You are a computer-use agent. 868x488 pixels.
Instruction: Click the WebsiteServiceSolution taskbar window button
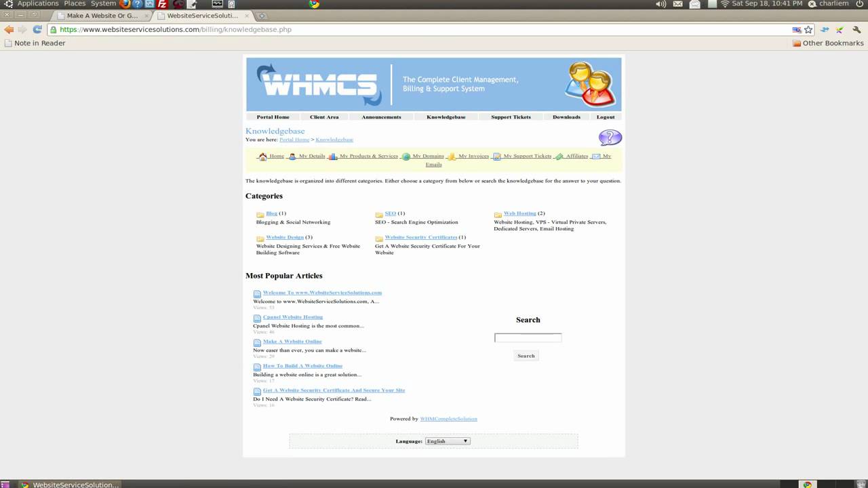coord(69,485)
